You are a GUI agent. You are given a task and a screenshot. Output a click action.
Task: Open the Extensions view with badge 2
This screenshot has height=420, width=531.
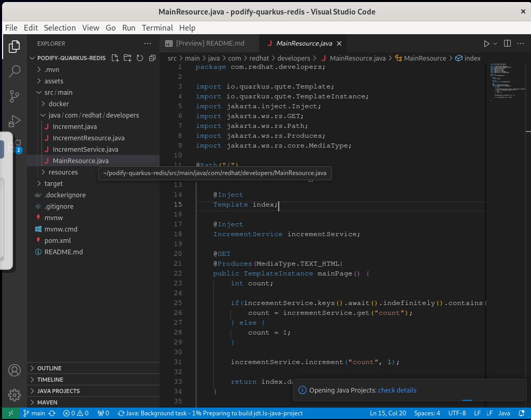(x=16, y=146)
